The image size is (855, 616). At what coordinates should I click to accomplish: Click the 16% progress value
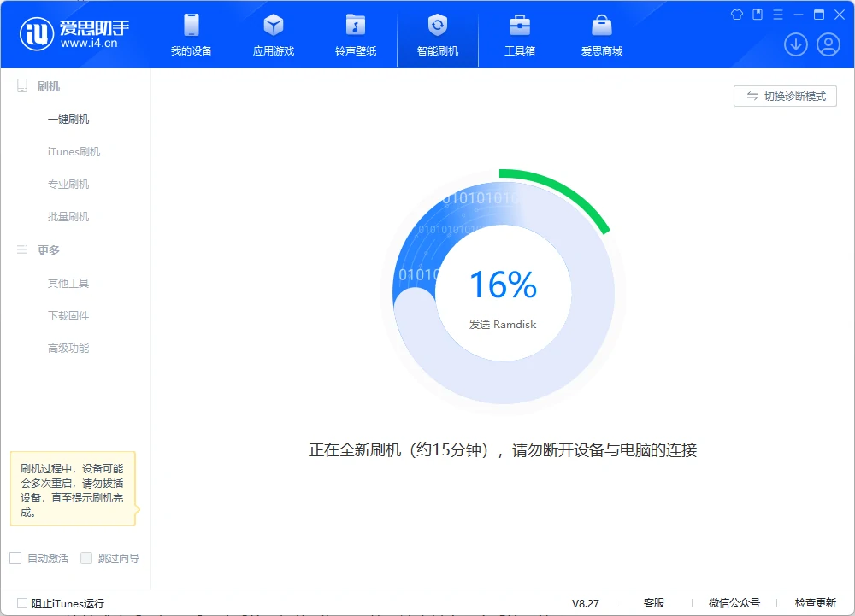coord(504,285)
